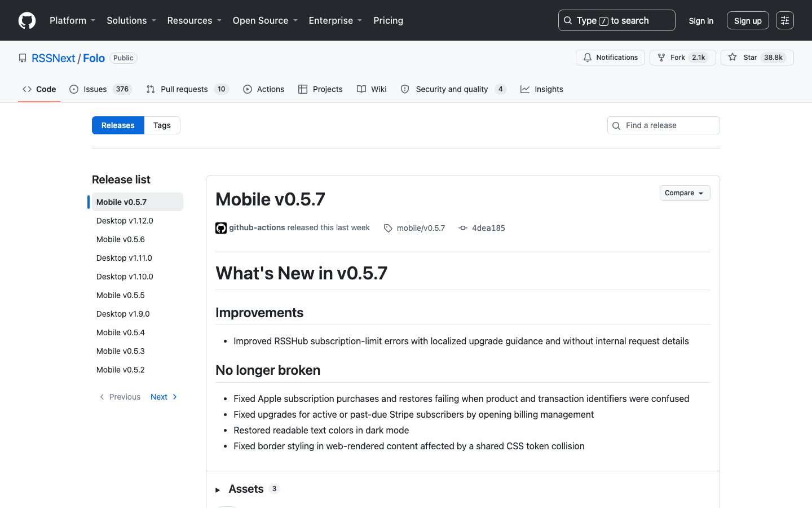Open the Folo repository link

pyautogui.click(x=94, y=58)
